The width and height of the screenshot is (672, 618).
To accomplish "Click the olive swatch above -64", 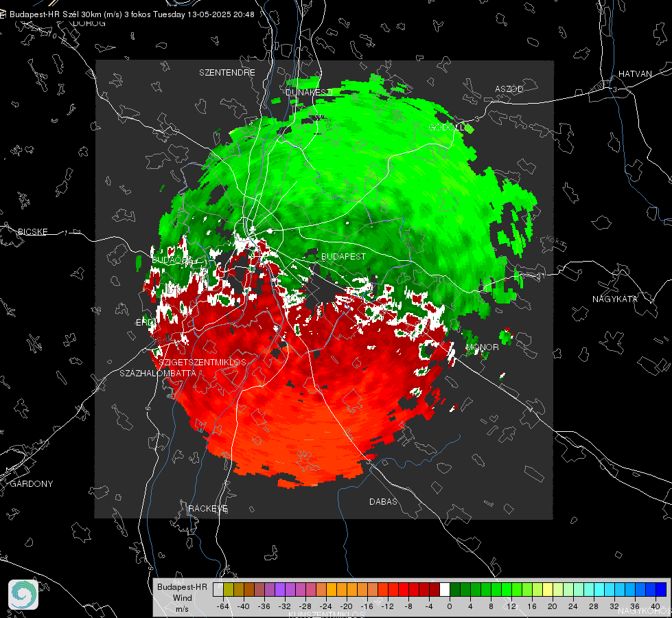I will pyautogui.click(x=229, y=590).
